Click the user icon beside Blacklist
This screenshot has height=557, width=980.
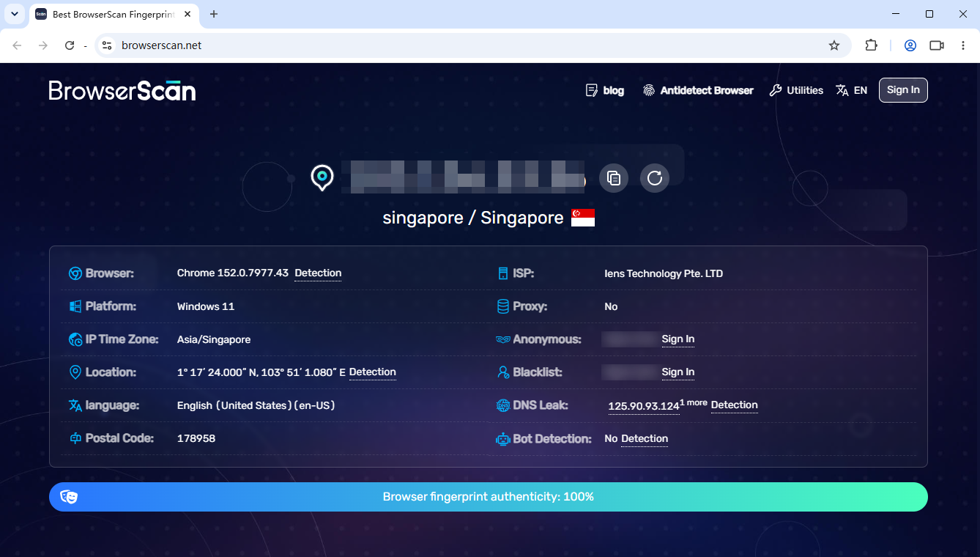pyautogui.click(x=503, y=372)
